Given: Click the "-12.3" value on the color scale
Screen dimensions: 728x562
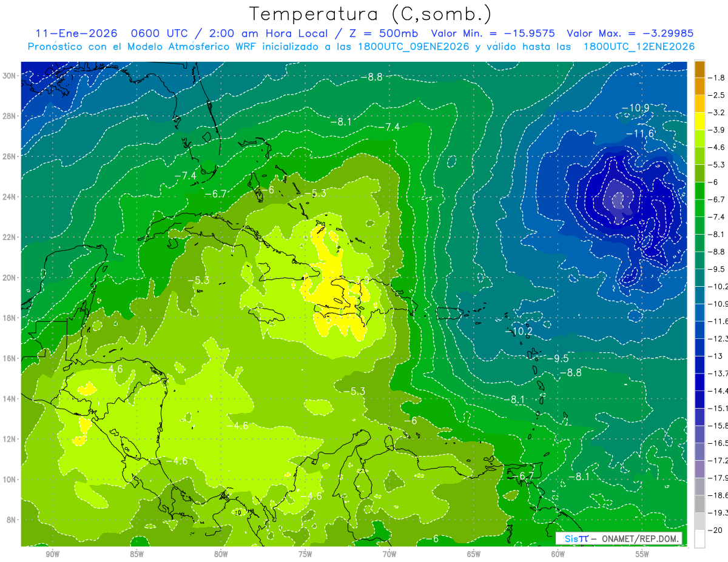Looking at the screenshot, I should tap(718, 338).
